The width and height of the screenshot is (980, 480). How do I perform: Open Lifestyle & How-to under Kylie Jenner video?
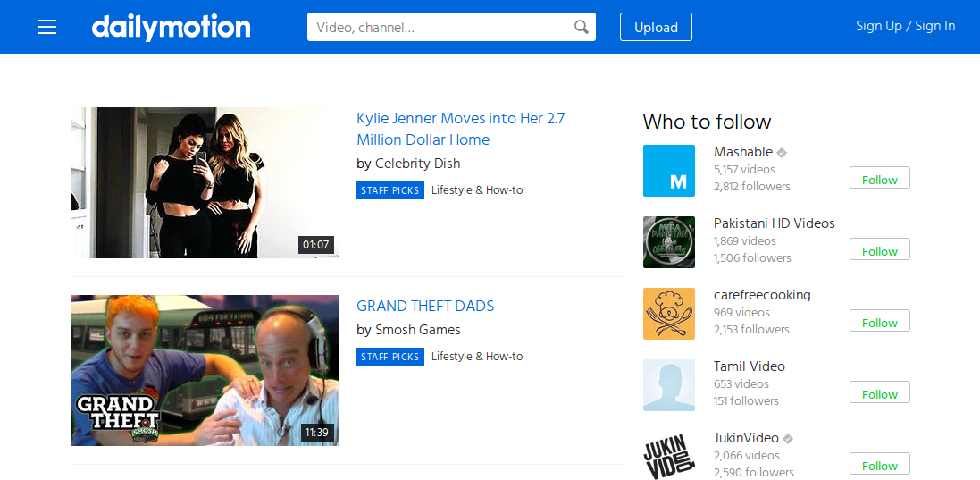[477, 190]
